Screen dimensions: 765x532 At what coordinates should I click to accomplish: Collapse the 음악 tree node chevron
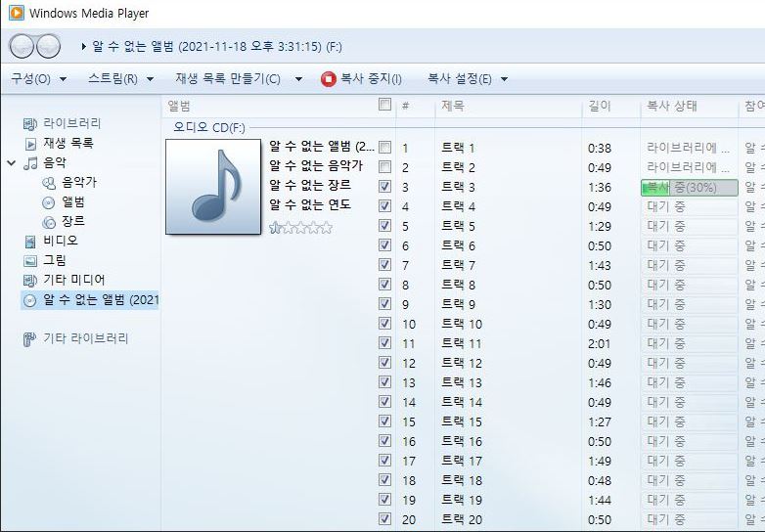pos(11,163)
